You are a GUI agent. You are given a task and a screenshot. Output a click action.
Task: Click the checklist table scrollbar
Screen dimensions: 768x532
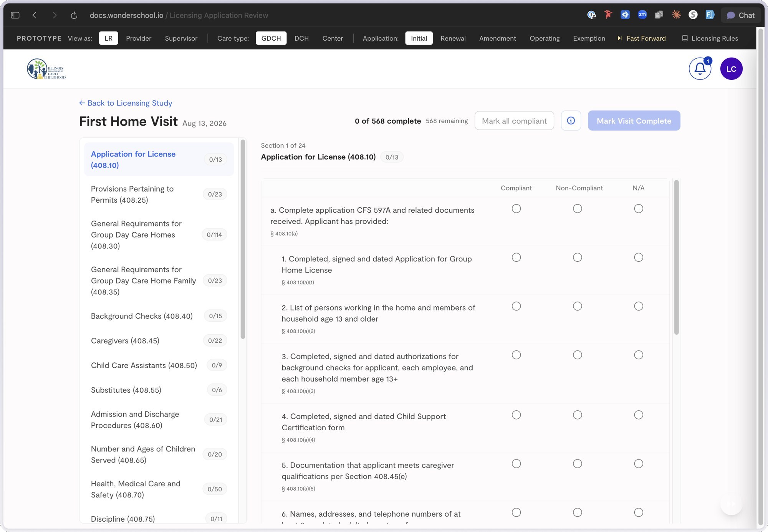(676, 257)
